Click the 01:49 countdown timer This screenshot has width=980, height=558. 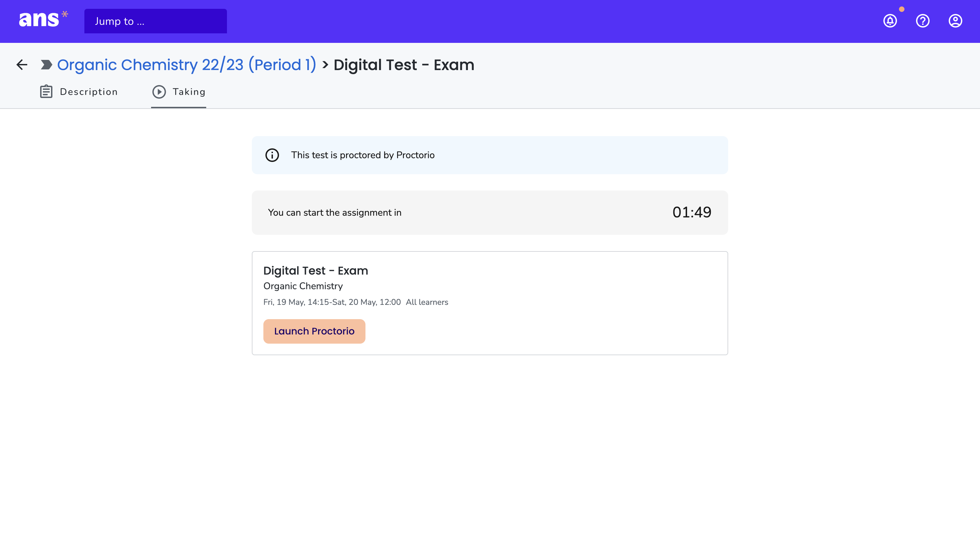pyautogui.click(x=692, y=213)
